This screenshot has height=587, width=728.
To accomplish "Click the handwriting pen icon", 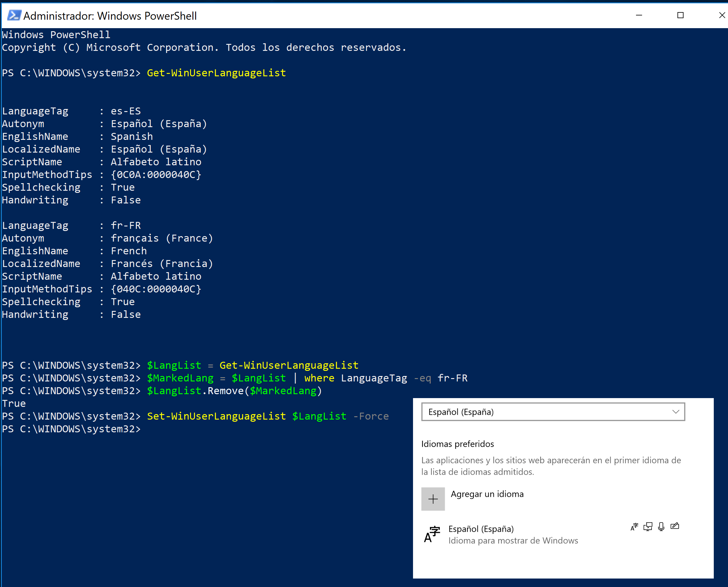I will point(675,526).
